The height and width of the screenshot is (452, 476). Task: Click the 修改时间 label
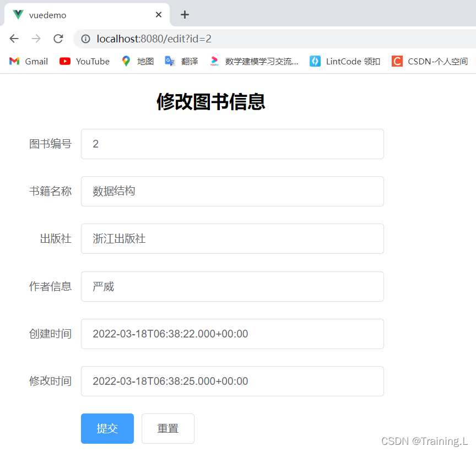50,381
